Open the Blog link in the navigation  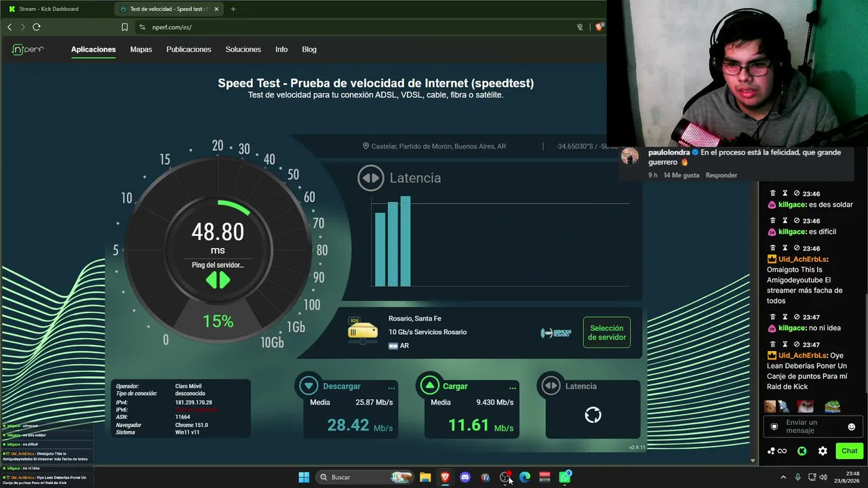point(309,49)
